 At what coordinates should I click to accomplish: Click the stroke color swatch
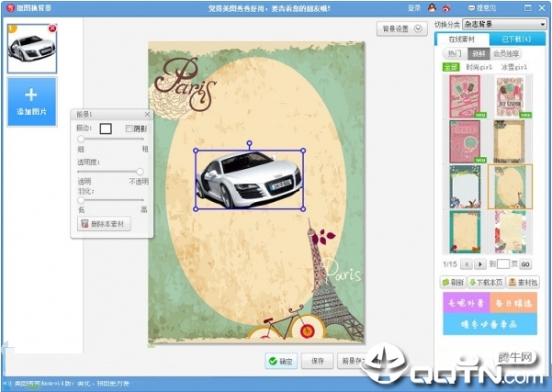(106, 129)
